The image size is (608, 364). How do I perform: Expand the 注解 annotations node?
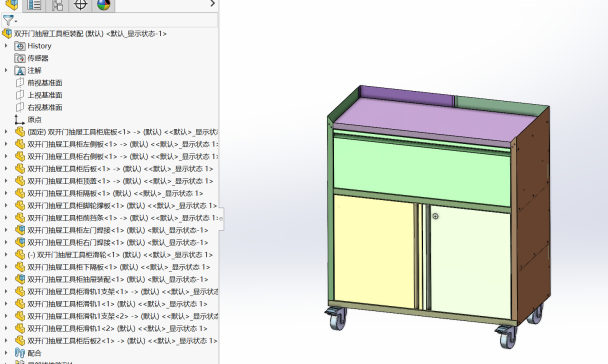coord(6,70)
